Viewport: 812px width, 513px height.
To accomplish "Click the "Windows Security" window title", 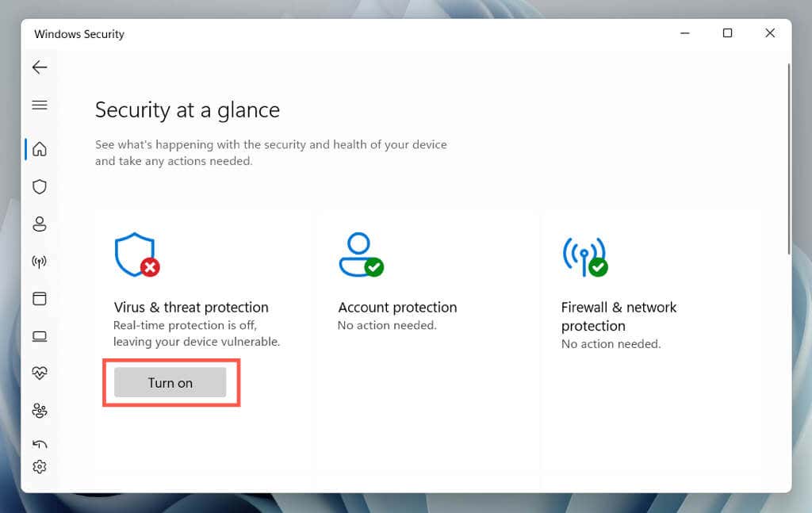I will 79,34.
